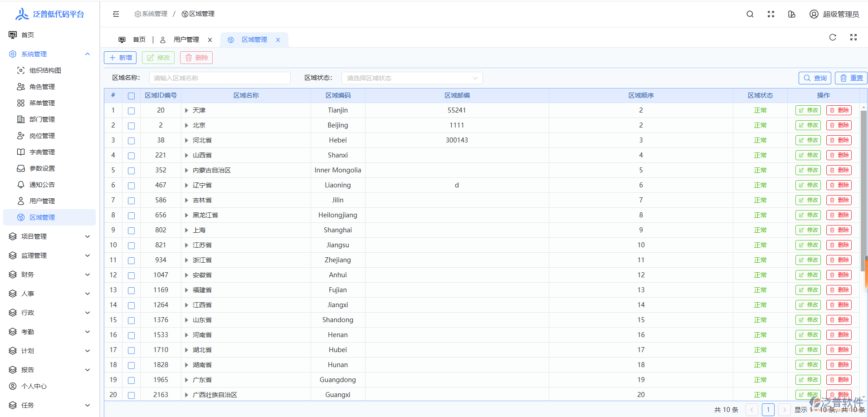Toggle fullscreen icon in top header
Viewport: 868px width, 417px height.
[x=771, y=14]
